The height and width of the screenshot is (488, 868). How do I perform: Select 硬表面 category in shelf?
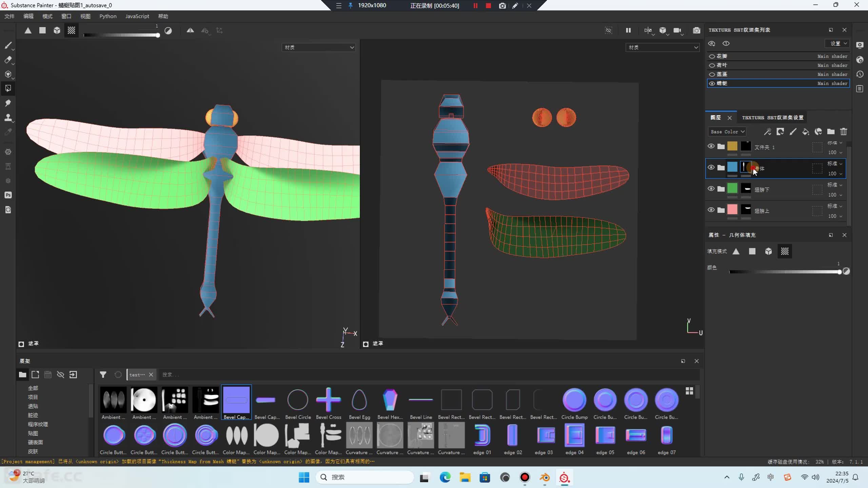click(x=36, y=442)
